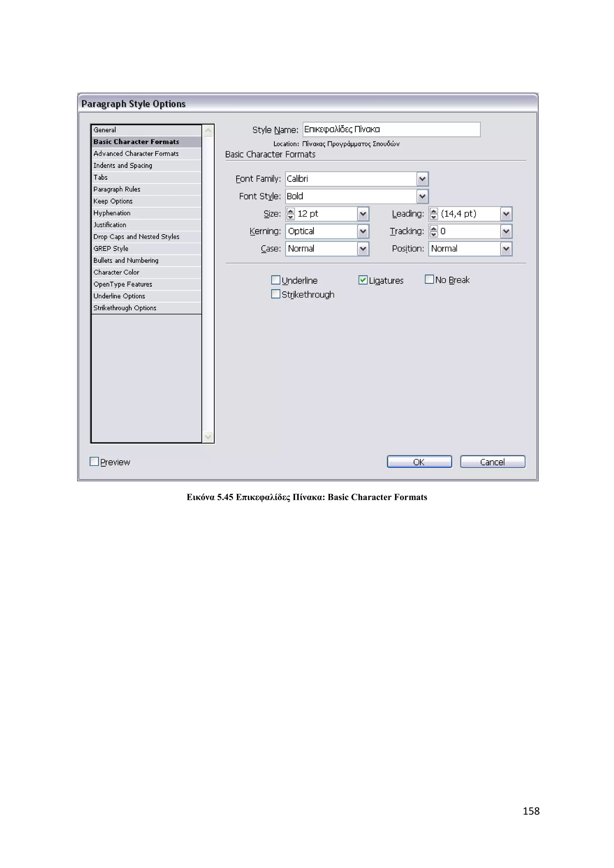Select Basic Character Formats in the list
The height and width of the screenshot is (868, 614).
point(146,142)
